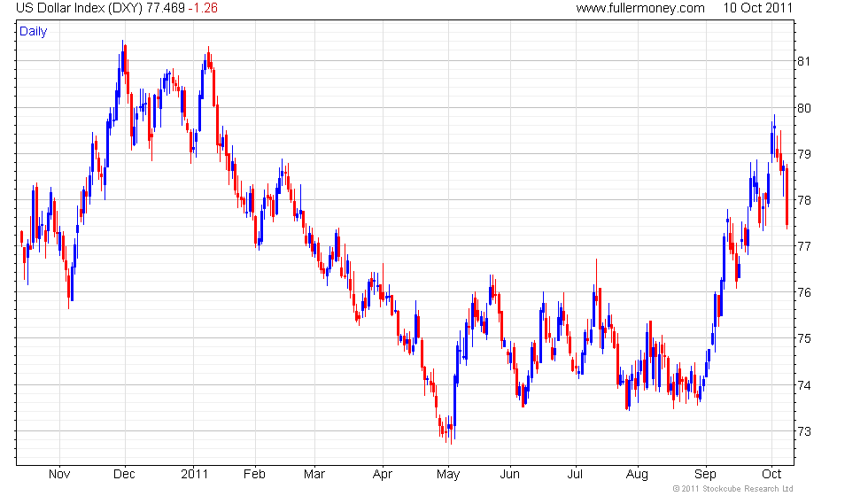Click the red -1.26 change value
Viewport: 868px width, 496px height.
click(x=203, y=8)
